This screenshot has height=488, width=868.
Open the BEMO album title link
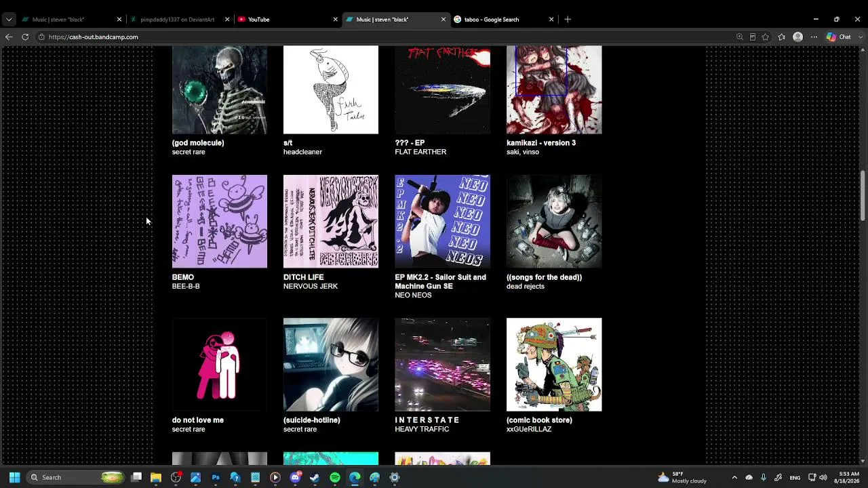[183, 277]
